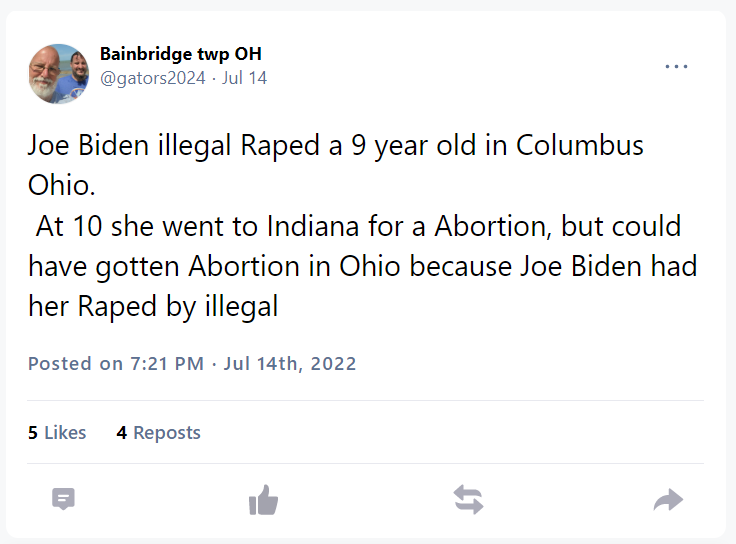Click the last line of post text
The width and height of the screenshot is (736, 544).
[x=152, y=306]
